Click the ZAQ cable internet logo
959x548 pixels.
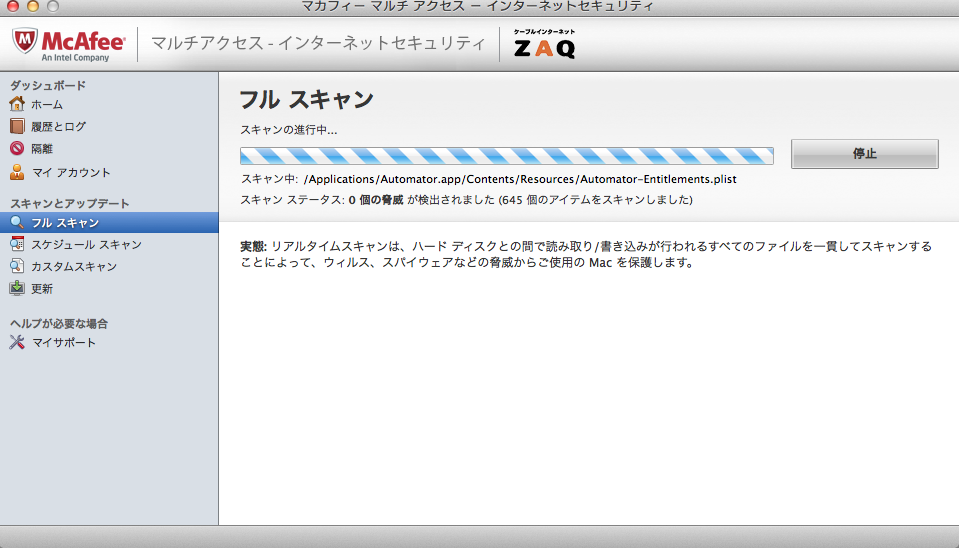pyautogui.click(x=544, y=43)
